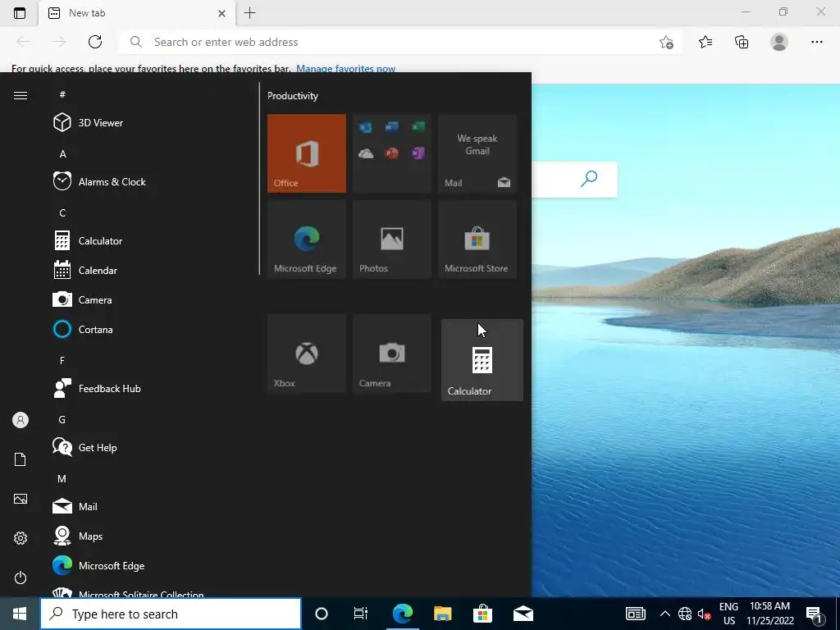Switch to Edge on the taskbar

coord(403,614)
